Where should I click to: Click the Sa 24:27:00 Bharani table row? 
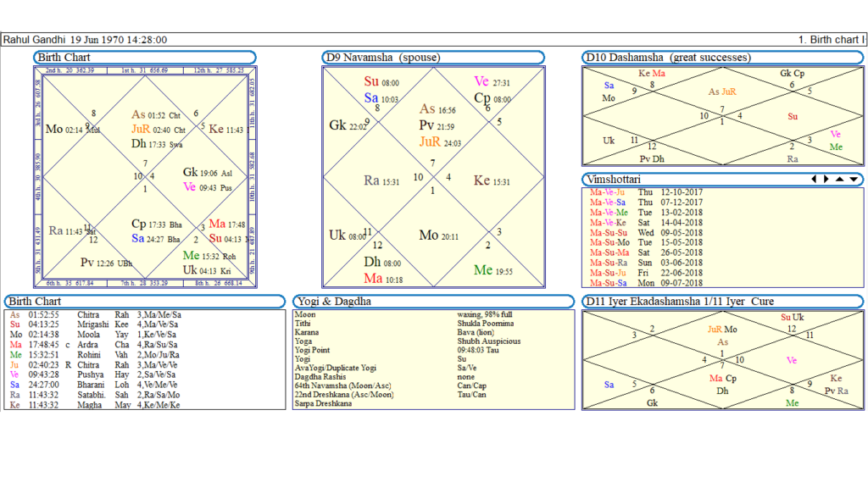[x=96, y=385]
